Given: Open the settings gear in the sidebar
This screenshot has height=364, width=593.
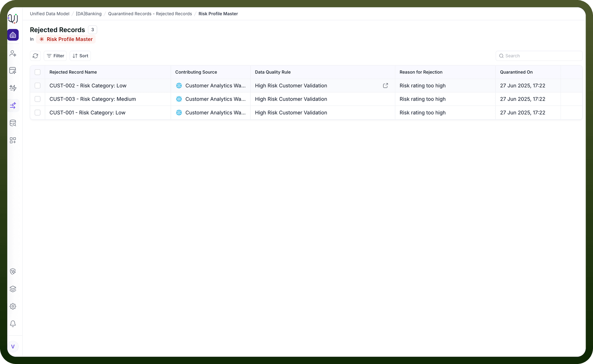Looking at the screenshot, I should [x=13, y=306].
